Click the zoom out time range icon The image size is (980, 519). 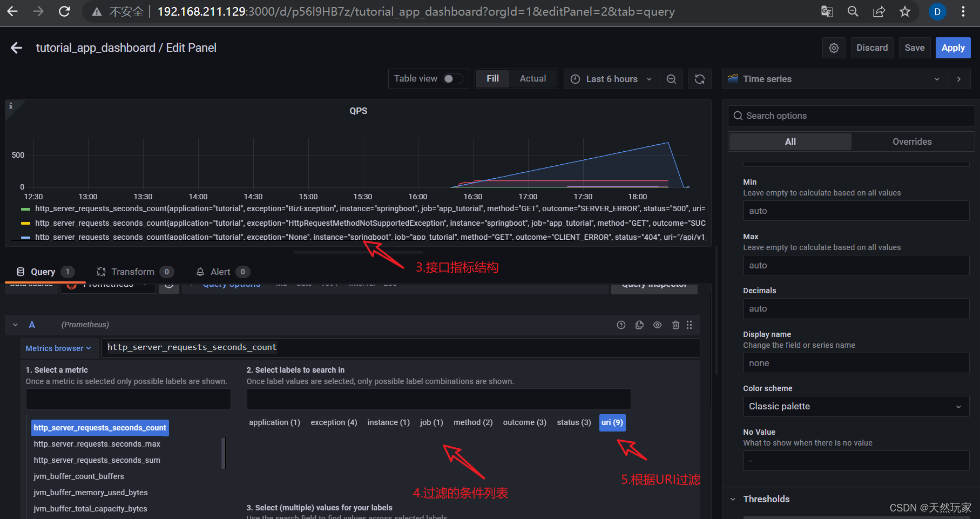point(671,79)
